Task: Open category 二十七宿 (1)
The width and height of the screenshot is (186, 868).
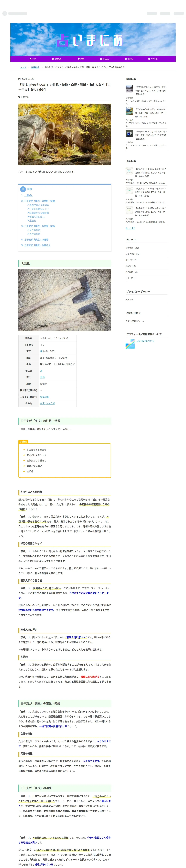Action: pos(131,278)
